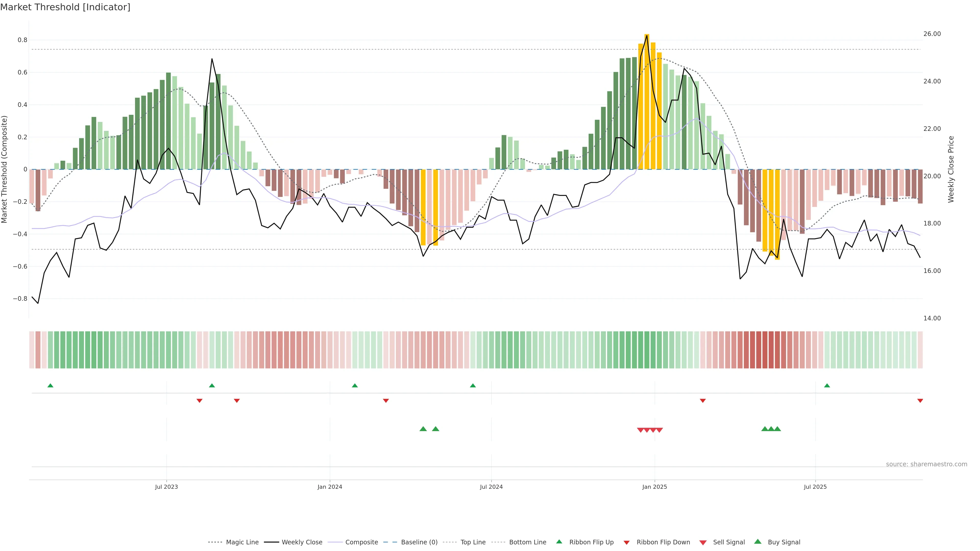Click the Buy Signal legend icon
Image resolution: width=980 pixels, height=551 pixels.
click(758, 542)
